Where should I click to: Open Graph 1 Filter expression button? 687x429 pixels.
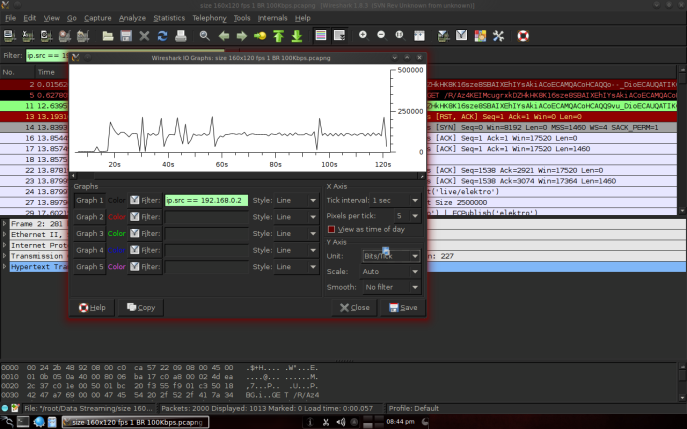pyautogui.click(x=145, y=200)
